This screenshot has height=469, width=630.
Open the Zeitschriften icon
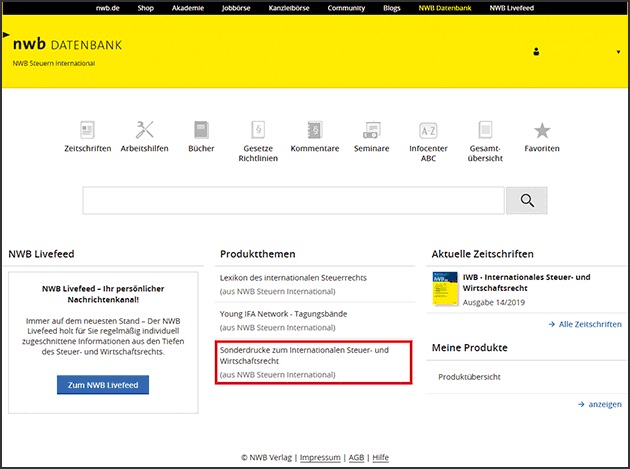coord(87,130)
